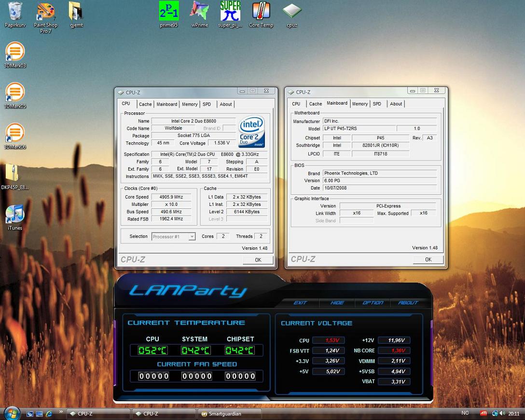Select SPD tab in left CPU-Z window
The width and height of the screenshot is (525, 420).
(x=207, y=105)
